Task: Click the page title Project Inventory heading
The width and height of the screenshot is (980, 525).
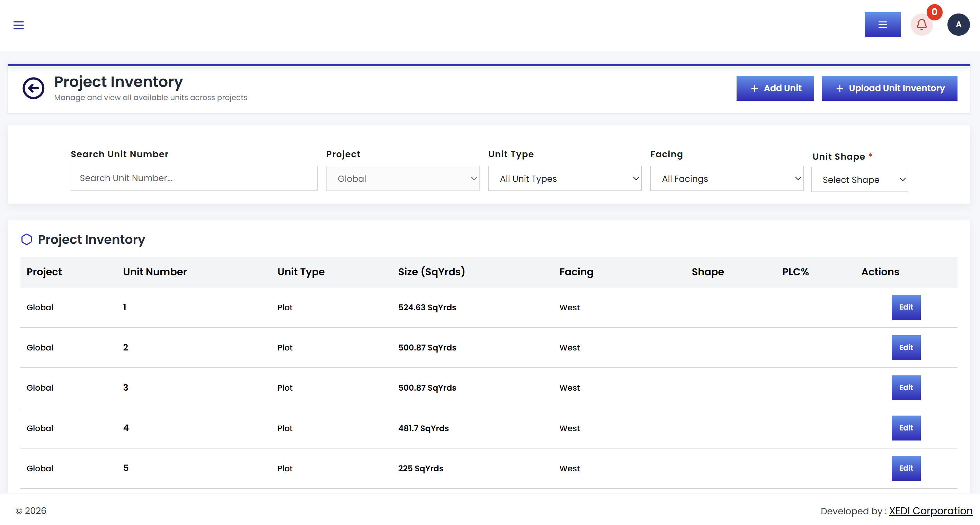Action: [118, 82]
